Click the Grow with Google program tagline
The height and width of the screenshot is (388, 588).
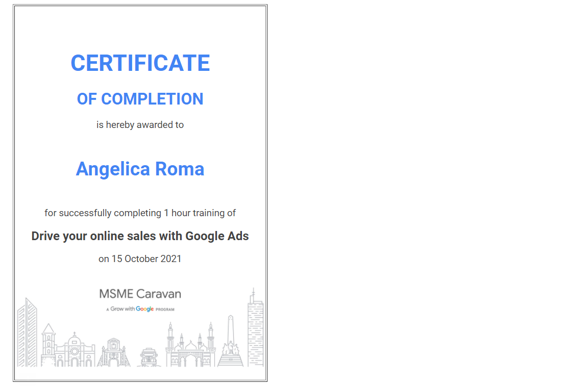pyautogui.click(x=140, y=308)
